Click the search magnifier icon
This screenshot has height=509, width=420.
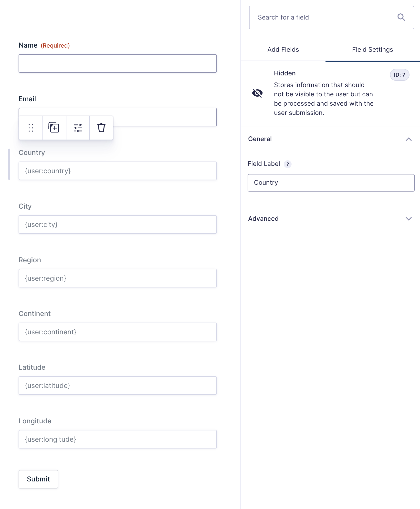(x=401, y=18)
